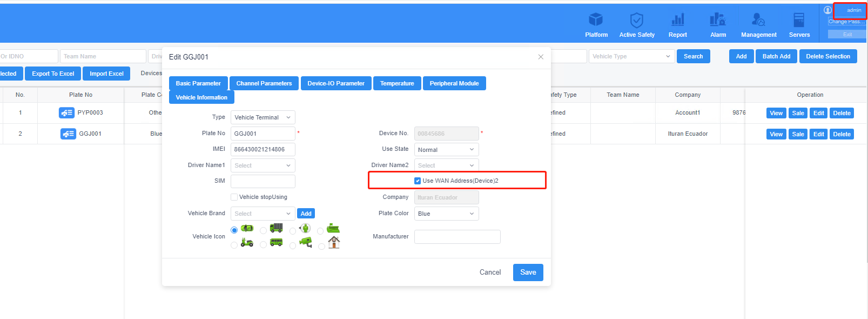Click Sale for the PYP0003 row
This screenshot has width=868, height=319.
pyautogui.click(x=798, y=113)
